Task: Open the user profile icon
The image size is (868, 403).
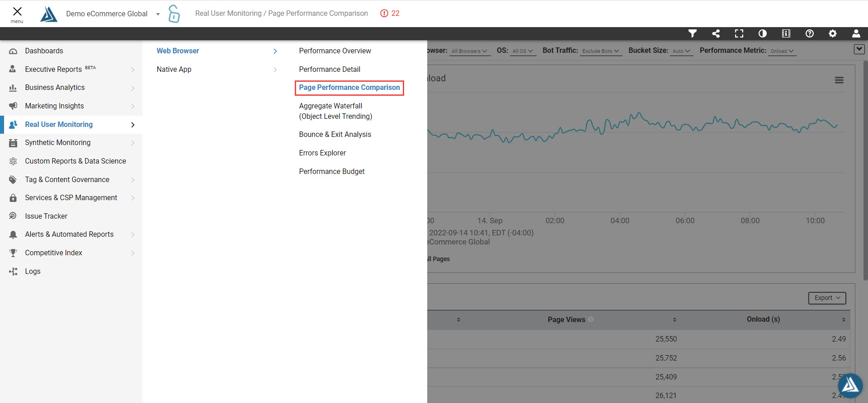Action: [x=856, y=33]
